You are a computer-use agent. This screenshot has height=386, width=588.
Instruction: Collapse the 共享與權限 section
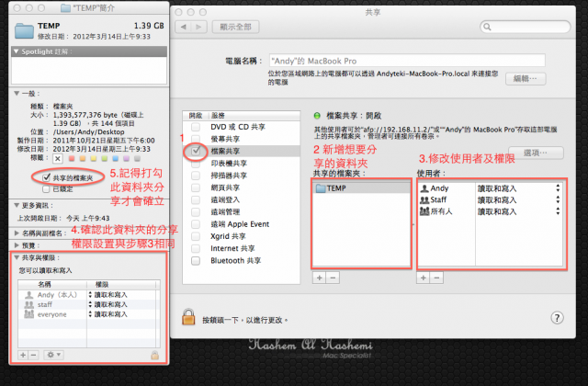(x=17, y=257)
